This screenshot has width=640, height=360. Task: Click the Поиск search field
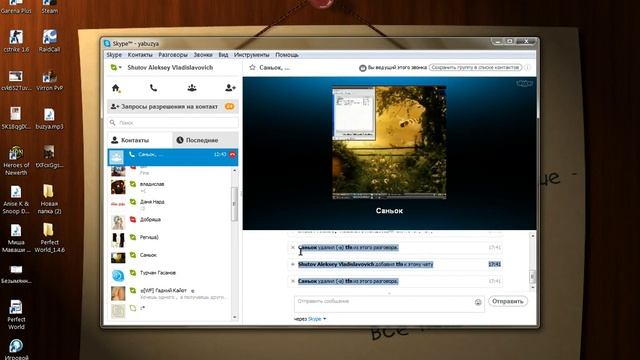173,122
